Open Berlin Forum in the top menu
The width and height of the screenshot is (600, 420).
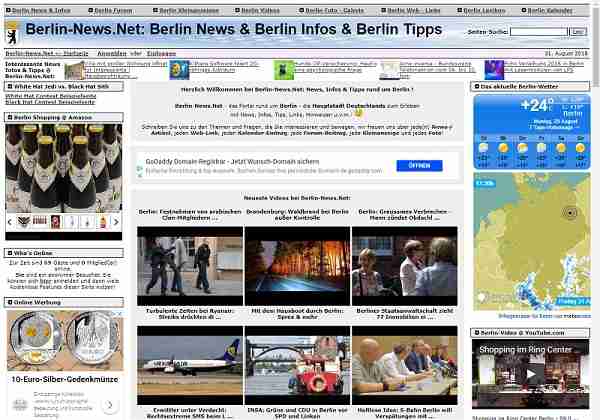tap(113, 10)
